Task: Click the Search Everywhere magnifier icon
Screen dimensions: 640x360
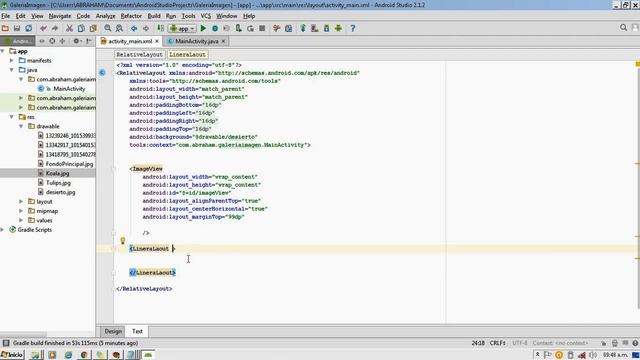Action: (x=623, y=28)
